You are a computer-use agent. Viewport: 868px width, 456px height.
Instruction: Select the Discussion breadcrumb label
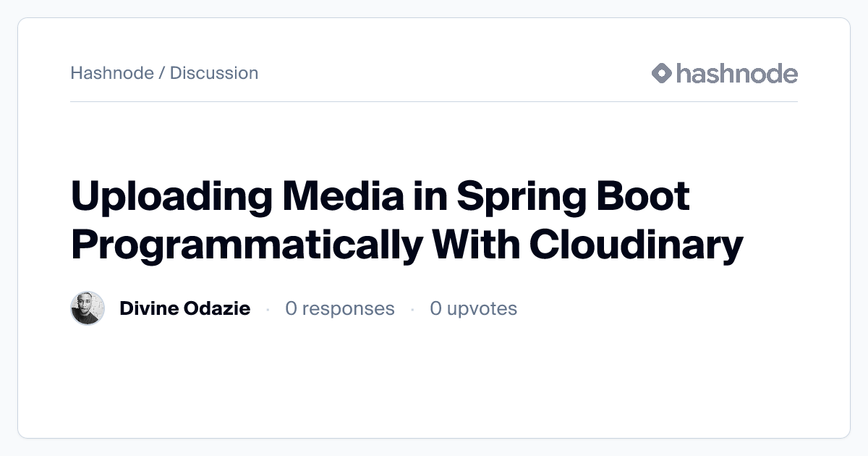[214, 73]
